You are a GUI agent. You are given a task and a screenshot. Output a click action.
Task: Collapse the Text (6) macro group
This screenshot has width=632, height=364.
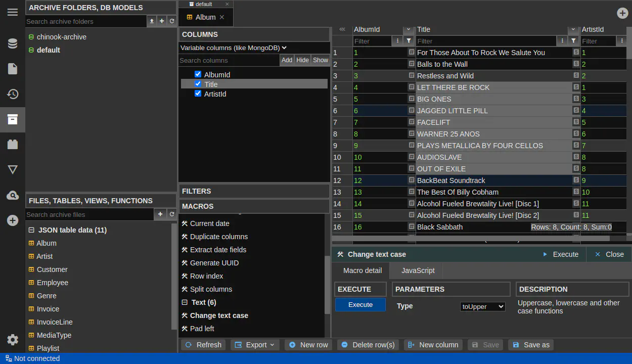coord(185,302)
